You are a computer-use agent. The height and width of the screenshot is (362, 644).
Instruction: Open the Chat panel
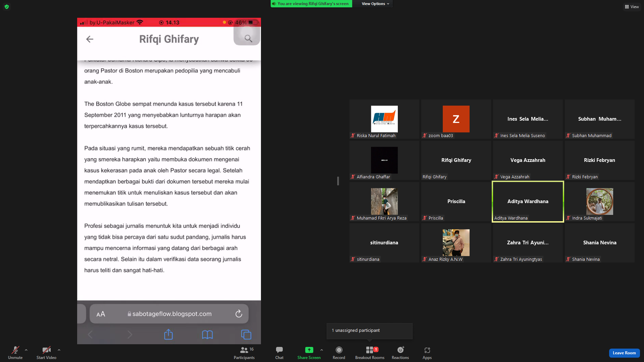tap(279, 353)
